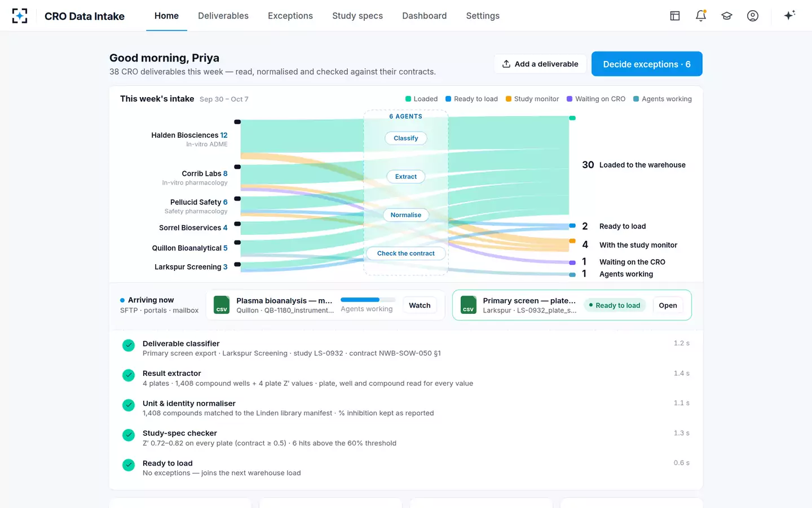Select Larkspur Screening 3 source
The width and height of the screenshot is (812, 508).
[191, 267]
